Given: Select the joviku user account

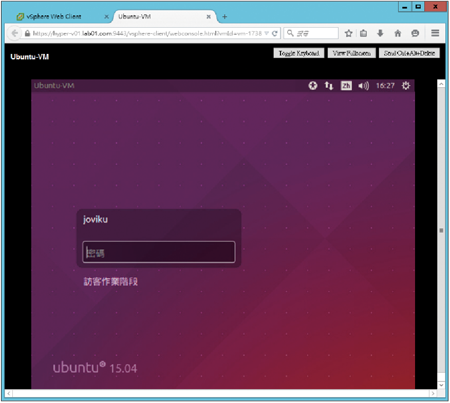Looking at the screenshot, I should pos(95,219).
